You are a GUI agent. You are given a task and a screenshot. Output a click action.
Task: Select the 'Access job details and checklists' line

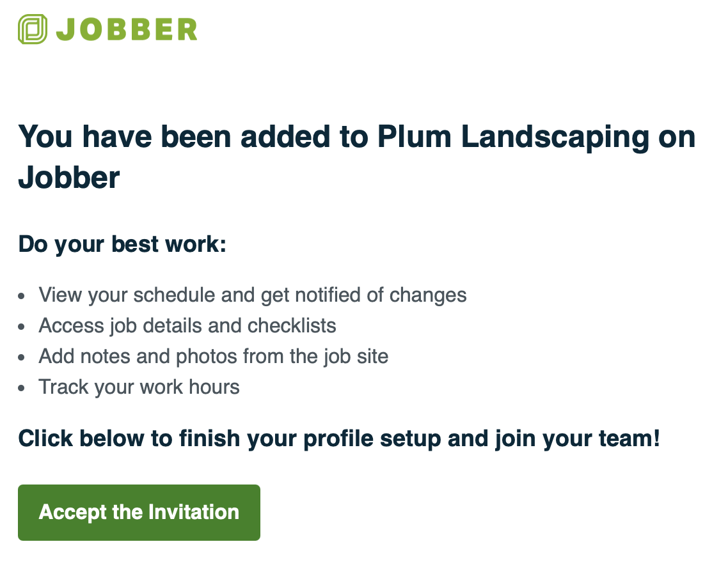click(x=187, y=325)
